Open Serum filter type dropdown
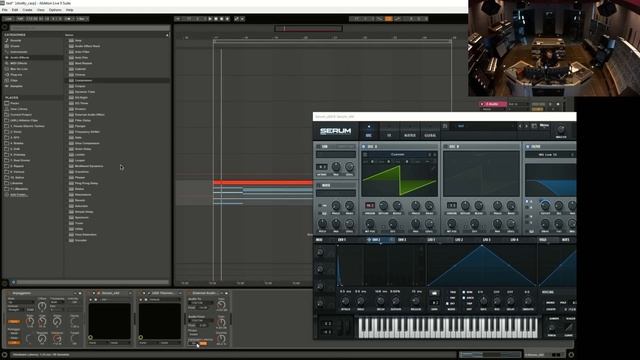640x360 pixels. coord(550,155)
